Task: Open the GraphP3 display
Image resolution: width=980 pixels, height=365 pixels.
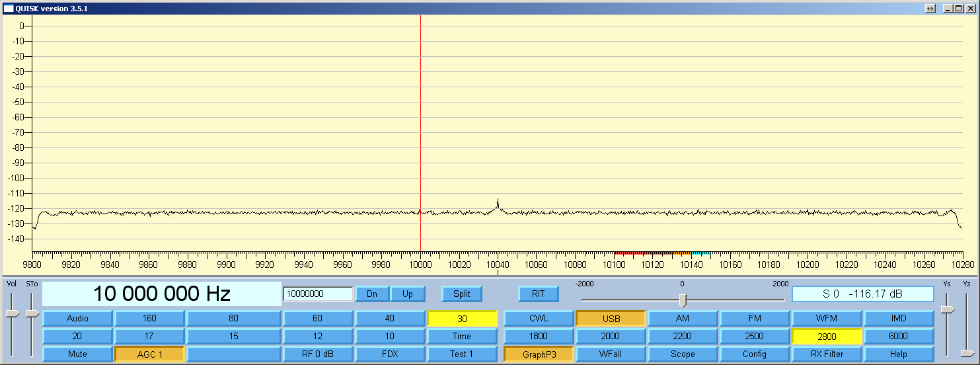Action: pos(539,354)
